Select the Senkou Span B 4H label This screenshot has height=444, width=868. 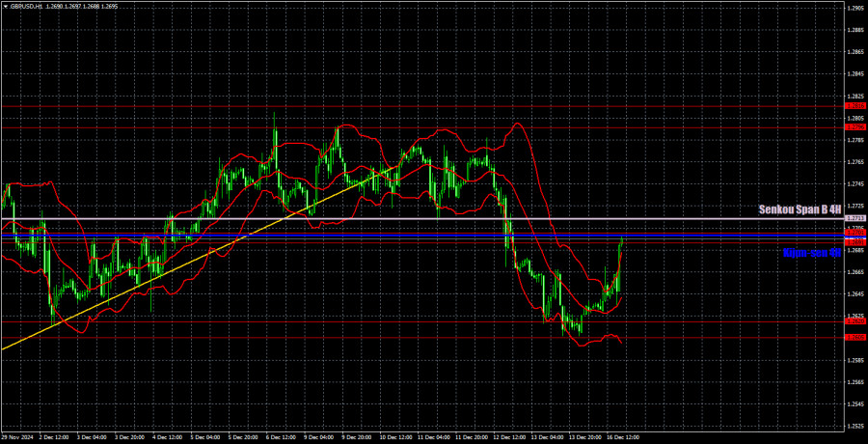point(800,209)
